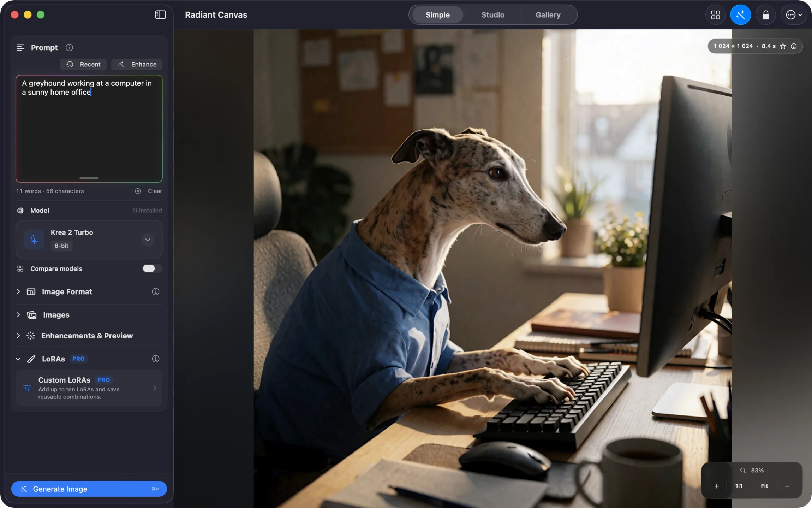Clear the prompt text
This screenshot has height=508, width=812.
pos(148,191)
